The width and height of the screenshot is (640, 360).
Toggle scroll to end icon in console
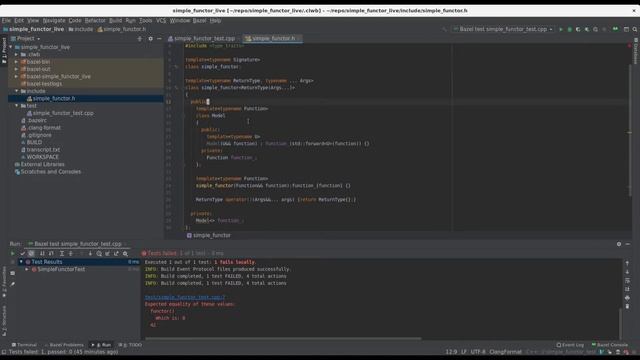(x=627, y=289)
